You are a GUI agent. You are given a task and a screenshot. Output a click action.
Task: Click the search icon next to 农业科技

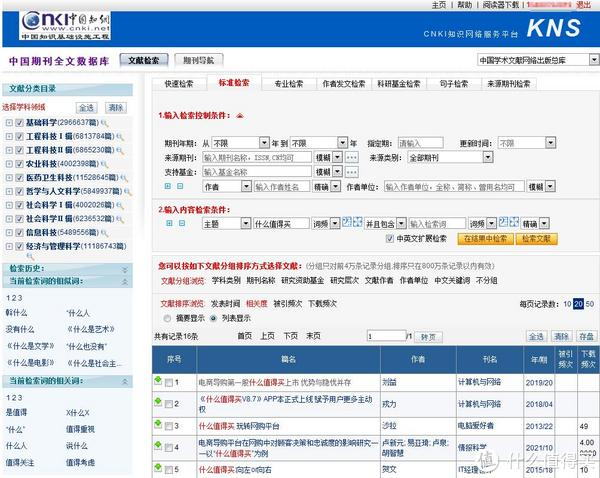tap(104, 165)
